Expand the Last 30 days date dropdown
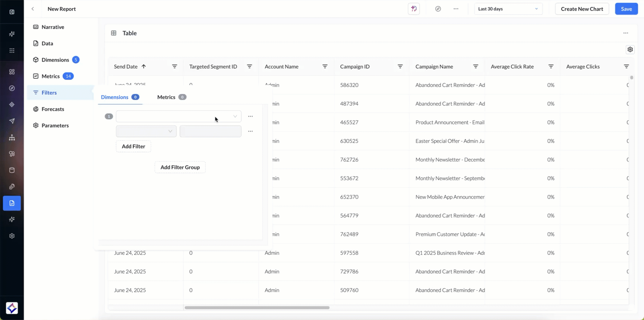Viewport: 644px width, 320px height. (x=508, y=9)
